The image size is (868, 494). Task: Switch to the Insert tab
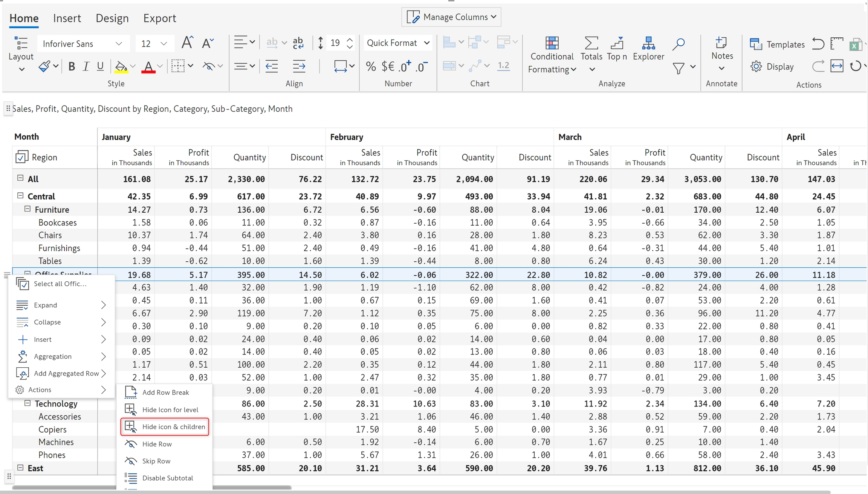[x=67, y=18]
